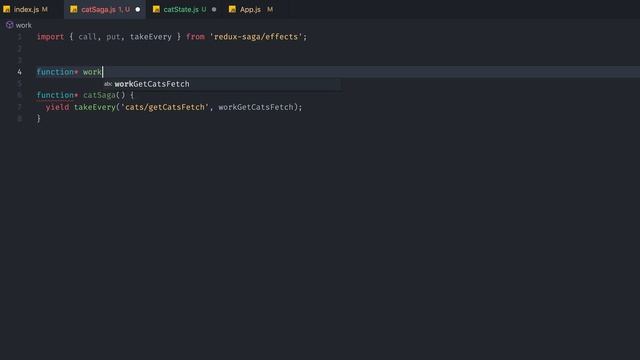Click line number 7 in the gutter
Image resolution: width=640 pixels, height=360 pixels.
(x=19, y=107)
